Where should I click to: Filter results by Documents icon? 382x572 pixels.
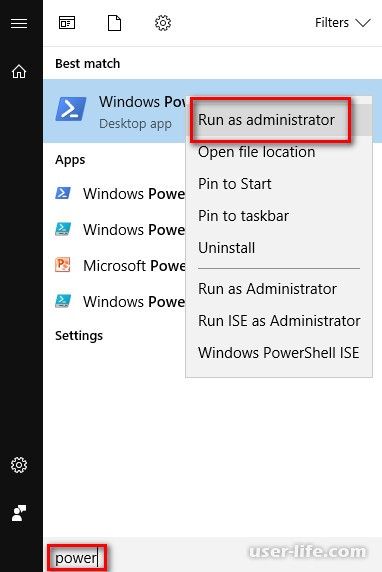click(x=114, y=23)
